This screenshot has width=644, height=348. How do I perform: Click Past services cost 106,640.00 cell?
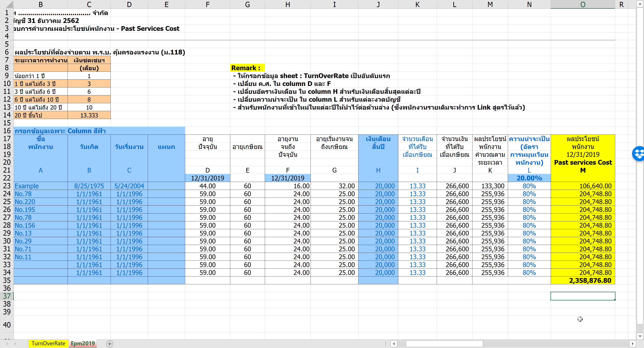583,186
